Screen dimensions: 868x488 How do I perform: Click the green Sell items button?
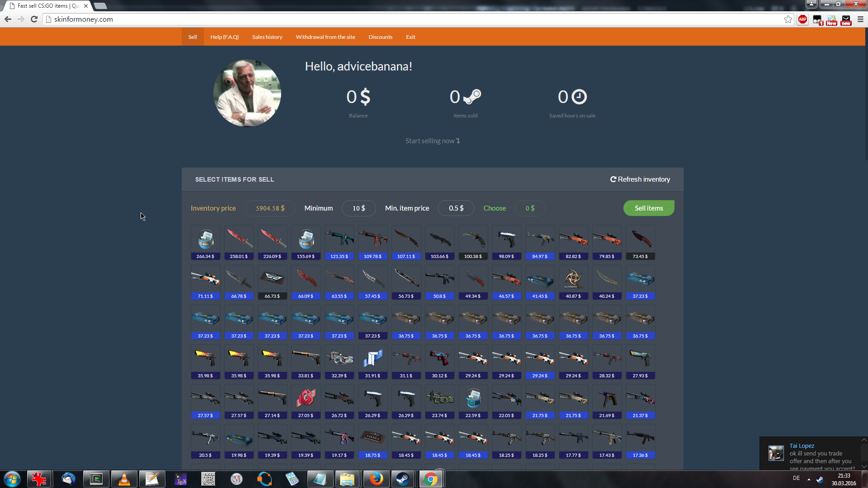649,208
